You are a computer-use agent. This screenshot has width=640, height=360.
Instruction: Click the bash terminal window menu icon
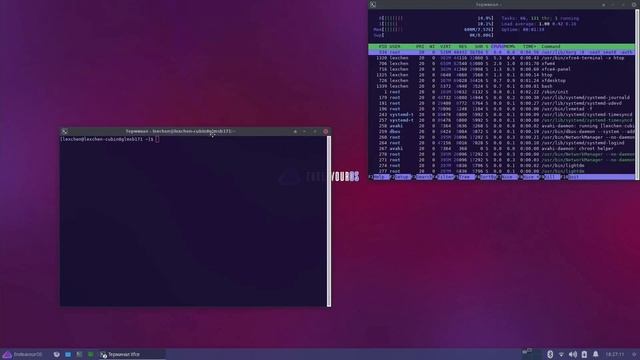coord(64,131)
